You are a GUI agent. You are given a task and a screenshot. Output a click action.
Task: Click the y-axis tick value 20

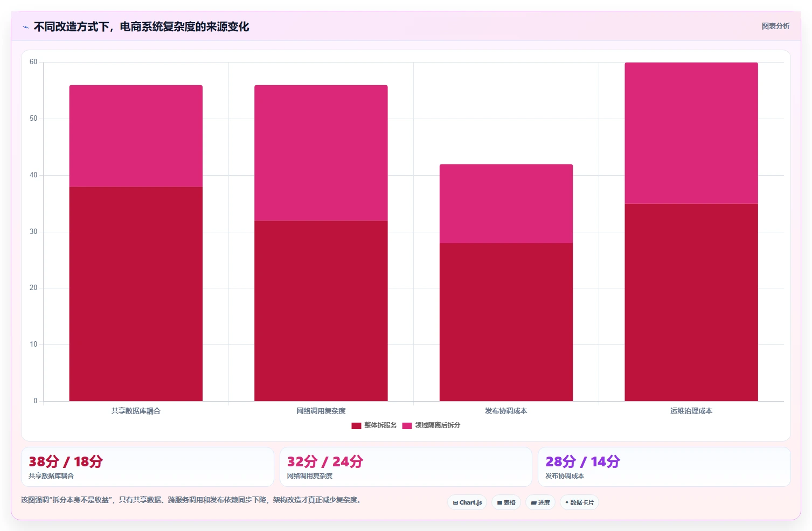point(33,288)
